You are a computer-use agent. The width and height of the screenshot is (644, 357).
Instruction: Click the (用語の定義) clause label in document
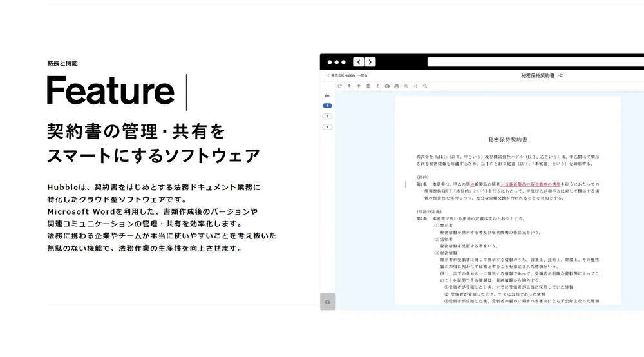(x=429, y=212)
